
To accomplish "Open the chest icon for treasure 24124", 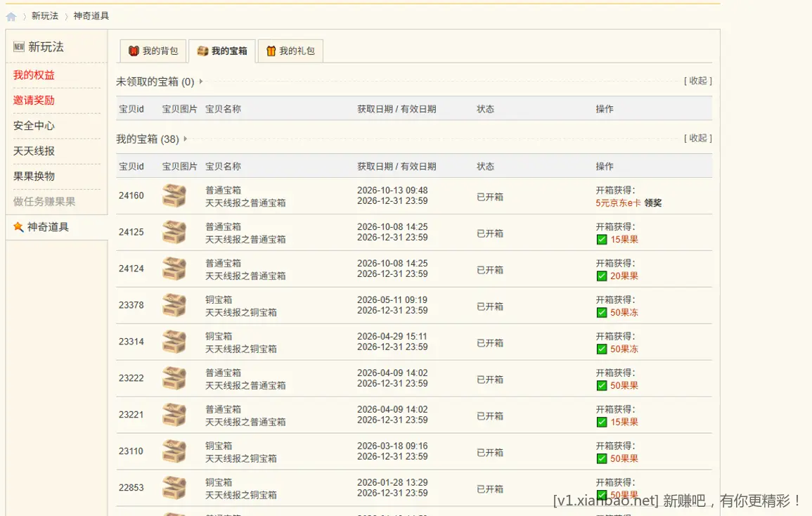I will (174, 269).
